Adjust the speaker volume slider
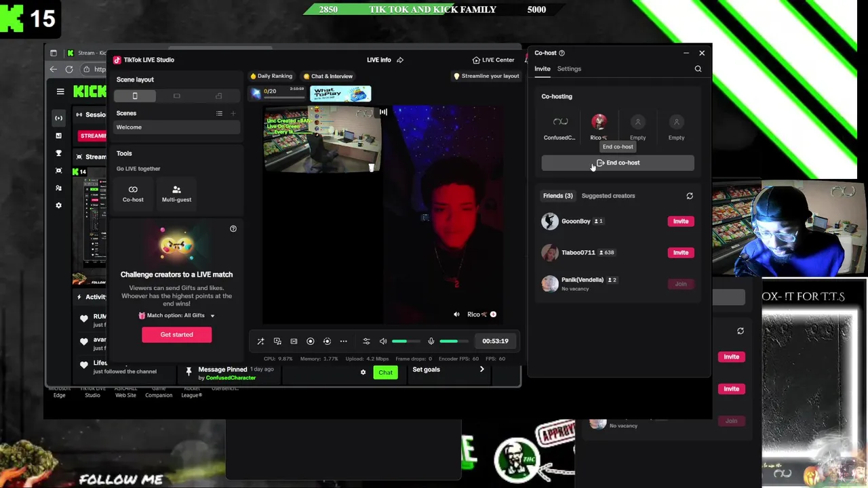The height and width of the screenshot is (488, 868). [406, 341]
